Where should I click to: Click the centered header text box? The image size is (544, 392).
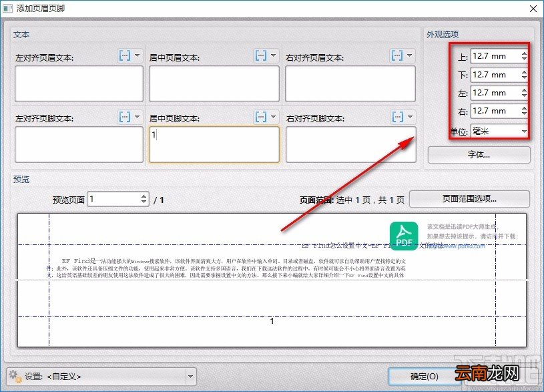point(214,83)
